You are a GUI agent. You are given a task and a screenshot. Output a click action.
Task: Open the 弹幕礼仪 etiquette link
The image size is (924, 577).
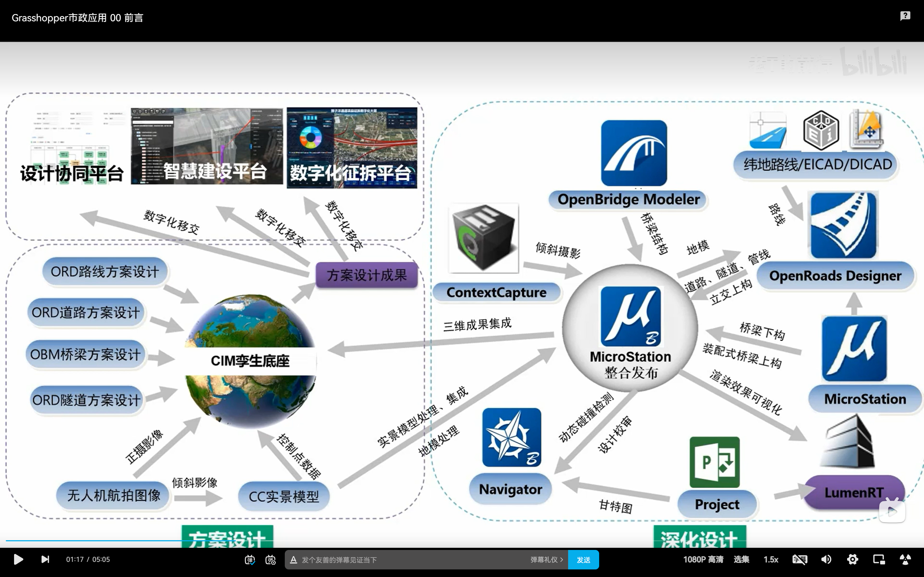click(546, 560)
